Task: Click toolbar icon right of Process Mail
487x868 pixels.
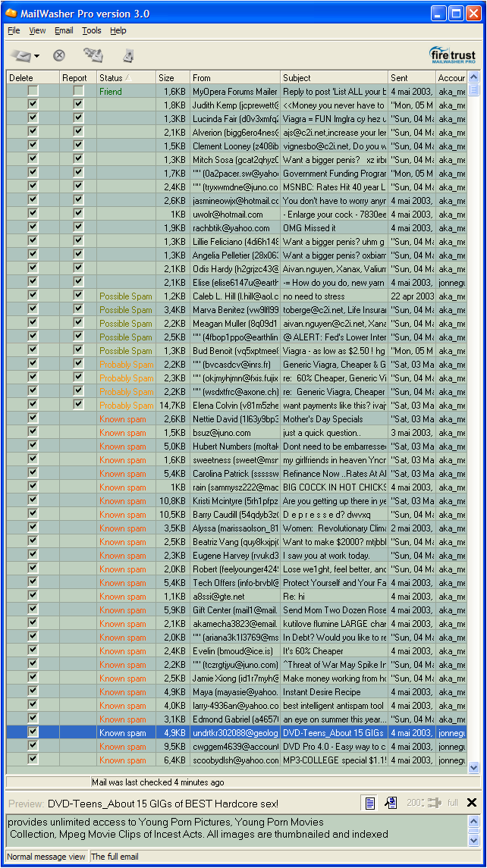Action: (128, 55)
